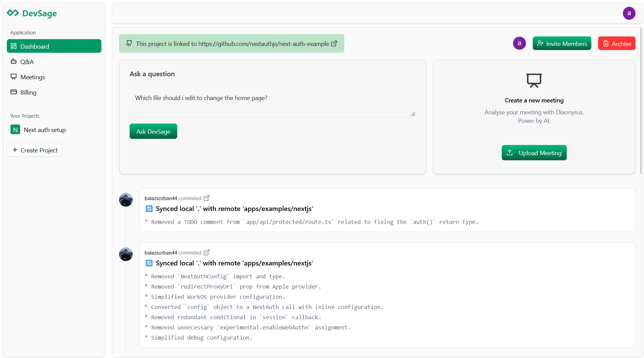Click the Q&A lifebuoy icon

pos(14,62)
